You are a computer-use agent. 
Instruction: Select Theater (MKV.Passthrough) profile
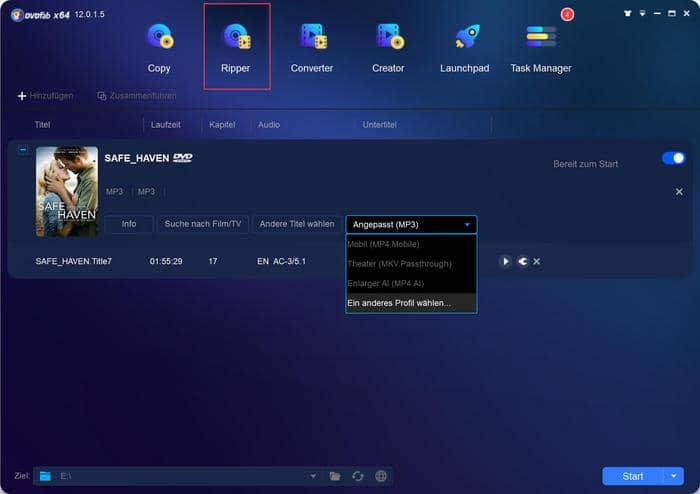(x=411, y=264)
